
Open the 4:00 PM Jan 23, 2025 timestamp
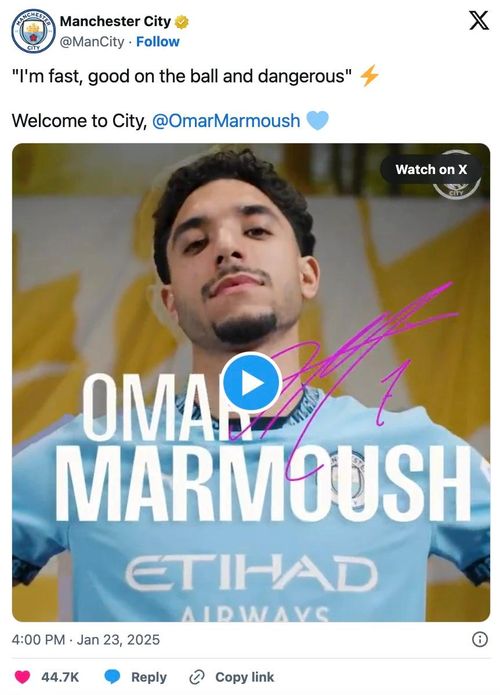coord(86,640)
